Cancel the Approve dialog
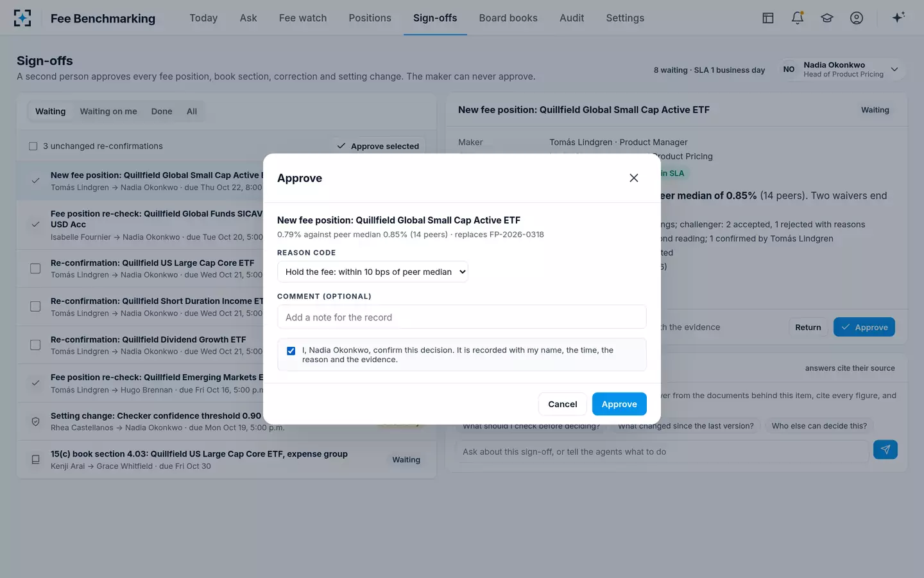Viewport: 924px width, 578px height. coord(563,404)
